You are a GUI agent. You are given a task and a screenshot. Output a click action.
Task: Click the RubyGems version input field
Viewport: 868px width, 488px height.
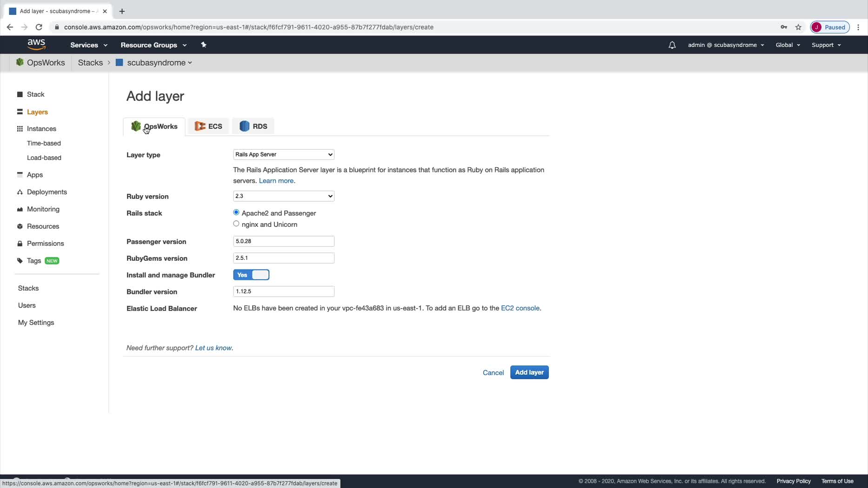click(x=284, y=258)
